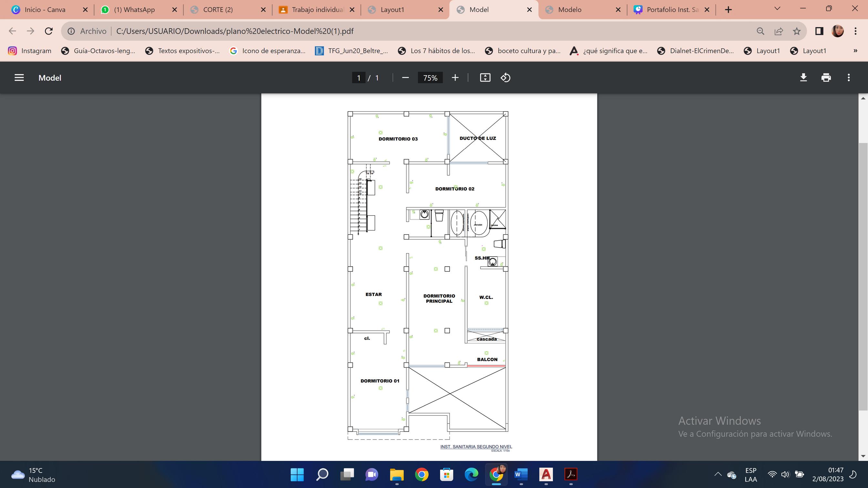Expand the hidden bookmarks chevron

coord(855,51)
